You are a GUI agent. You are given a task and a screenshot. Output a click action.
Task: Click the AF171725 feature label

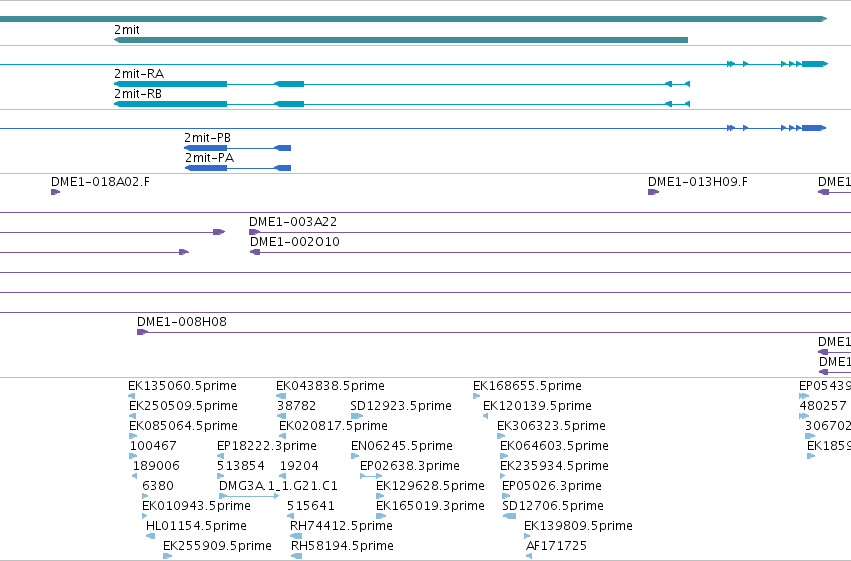(x=557, y=546)
